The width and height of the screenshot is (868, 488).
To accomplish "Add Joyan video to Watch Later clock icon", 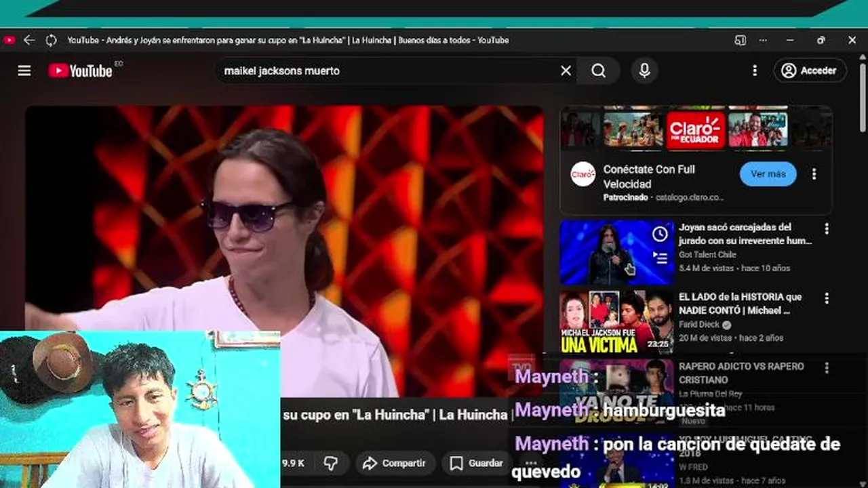I will click(660, 235).
